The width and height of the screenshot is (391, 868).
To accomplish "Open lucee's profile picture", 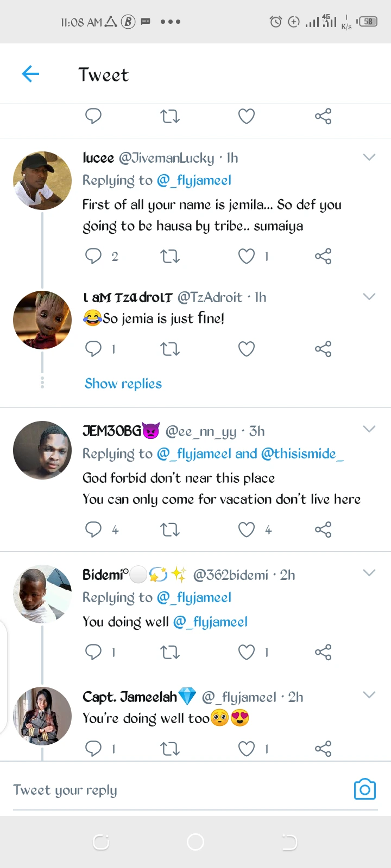I will tap(42, 181).
